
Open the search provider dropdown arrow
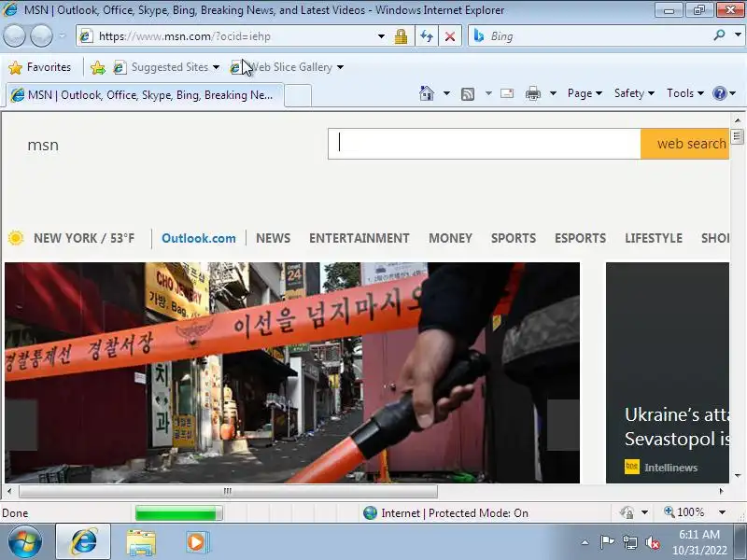[x=738, y=35]
